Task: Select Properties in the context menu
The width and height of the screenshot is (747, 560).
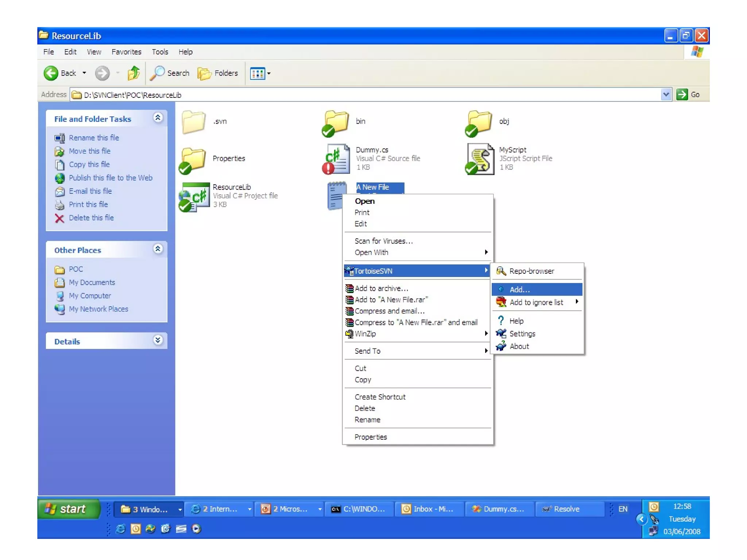Action: [371, 437]
